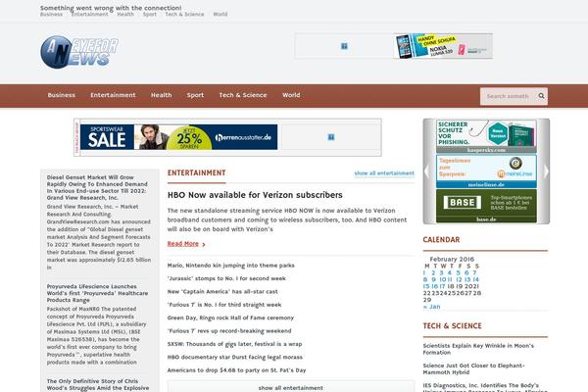Click the 'February 2016' calendar caption

coord(452,259)
